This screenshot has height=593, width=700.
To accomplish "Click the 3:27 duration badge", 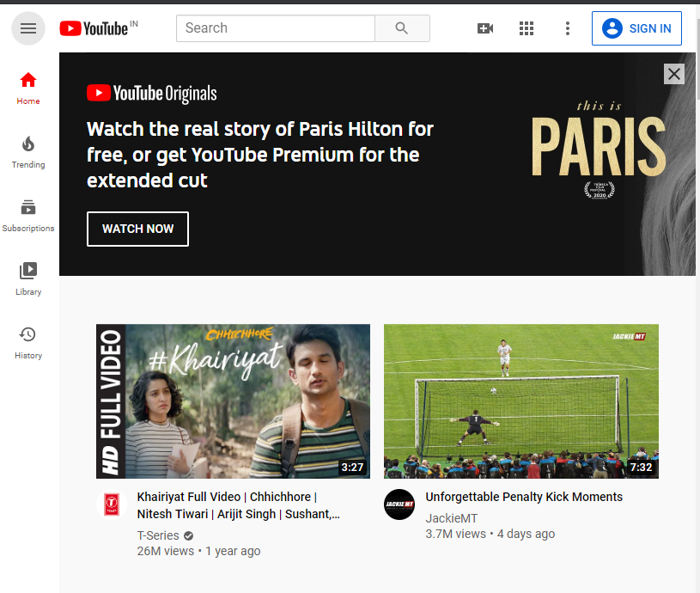I will pyautogui.click(x=352, y=467).
